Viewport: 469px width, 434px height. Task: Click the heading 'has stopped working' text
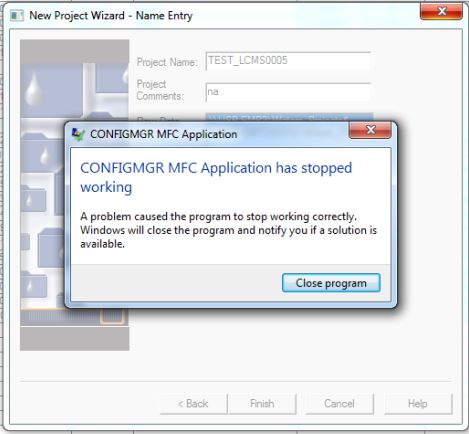coord(216,177)
